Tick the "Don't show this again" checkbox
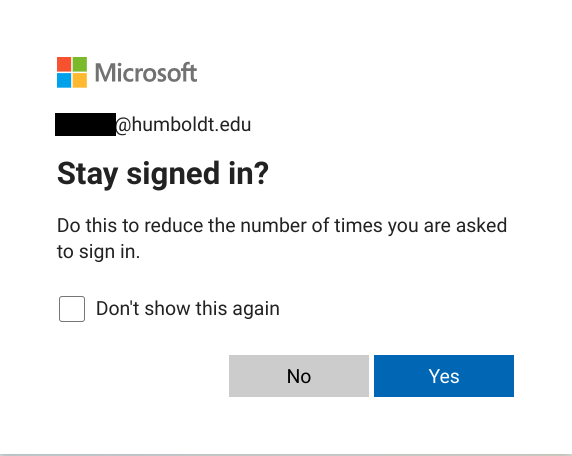Image resolution: width=572 pixels, height=456 pixels. pos(72,309)
